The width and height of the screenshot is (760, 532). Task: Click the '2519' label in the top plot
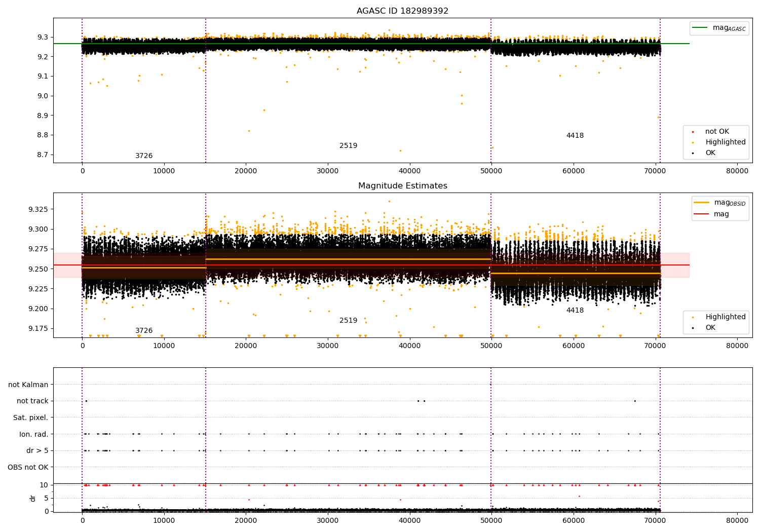point(348,146)
